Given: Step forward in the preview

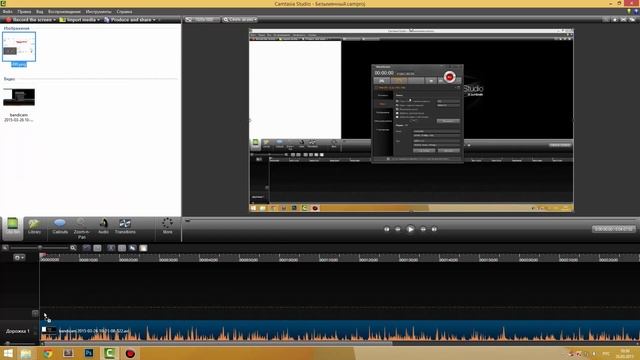Looking at the screenshot, I should click(x=423, y=229).
